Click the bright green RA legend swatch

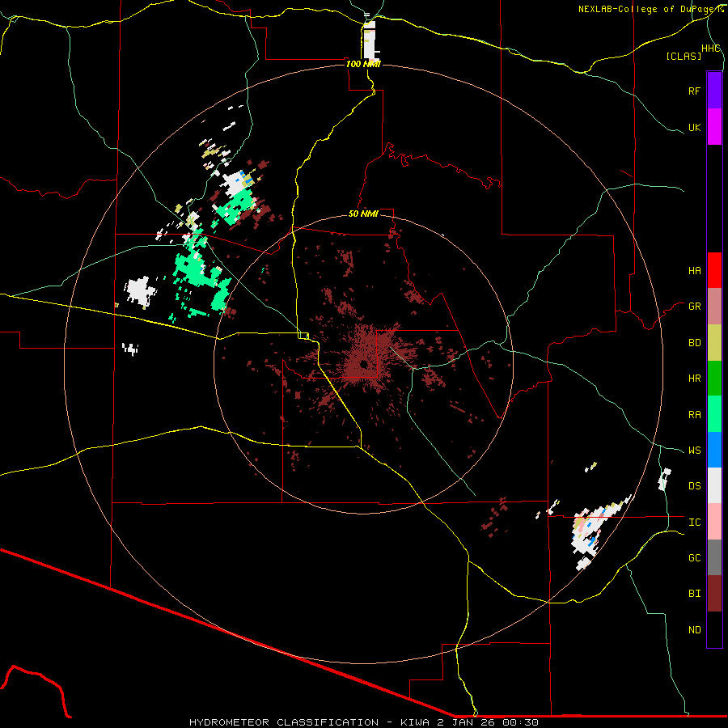tap(714, 414)
